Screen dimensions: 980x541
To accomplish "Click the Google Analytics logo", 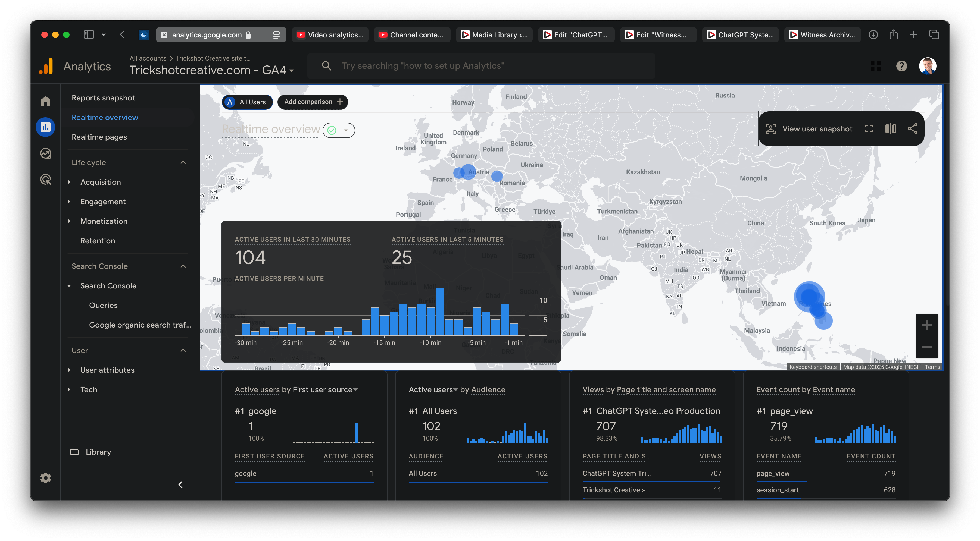I will pyautogui.click(x=46, y=66).
